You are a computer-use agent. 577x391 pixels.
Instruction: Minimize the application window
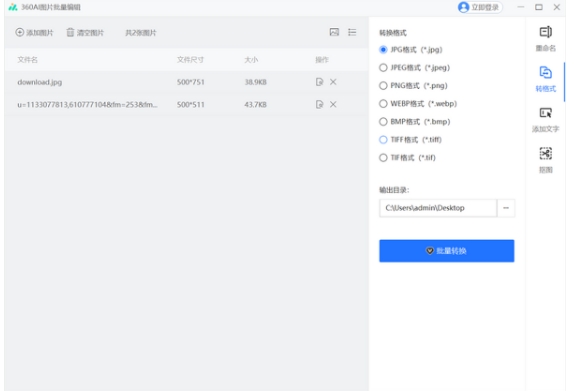520,7
